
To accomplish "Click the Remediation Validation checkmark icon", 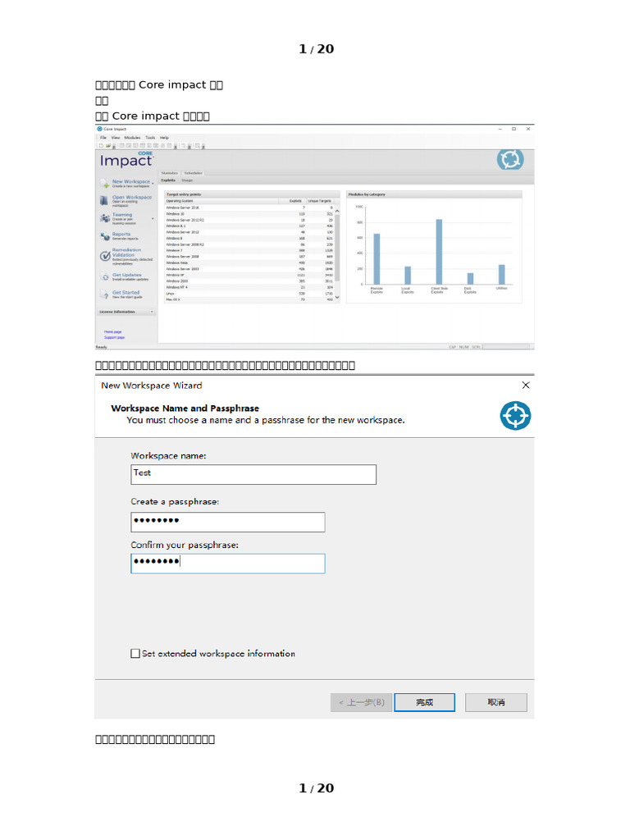I will point(105,256).
